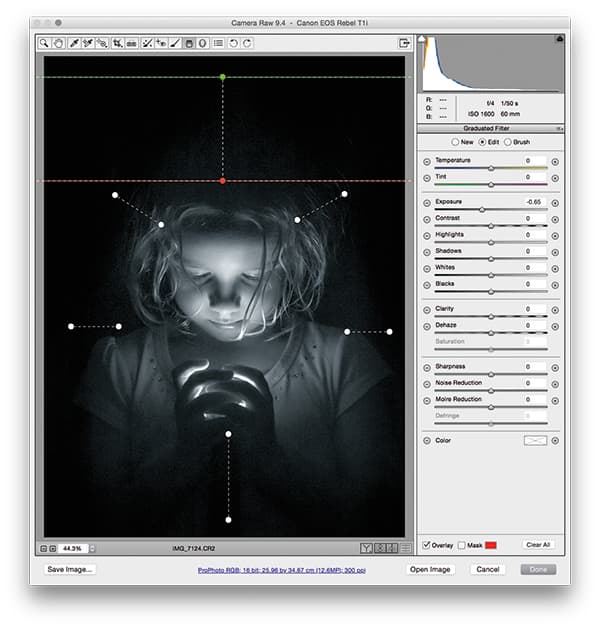
Task: Select the Color Sampler tool
Action: (88, 43)
